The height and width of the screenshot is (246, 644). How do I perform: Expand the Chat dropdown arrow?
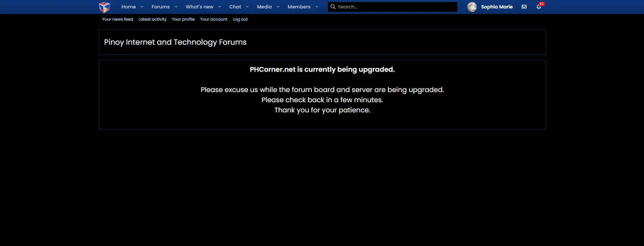[x=247, y=7]
